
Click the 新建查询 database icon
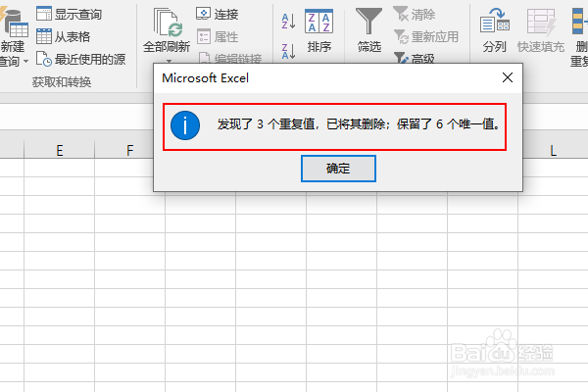click(15, 24)
